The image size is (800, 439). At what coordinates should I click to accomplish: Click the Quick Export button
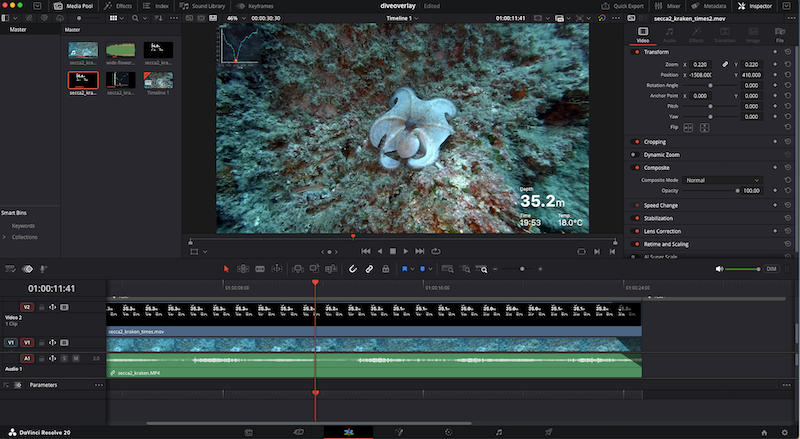tap(622, 5)
